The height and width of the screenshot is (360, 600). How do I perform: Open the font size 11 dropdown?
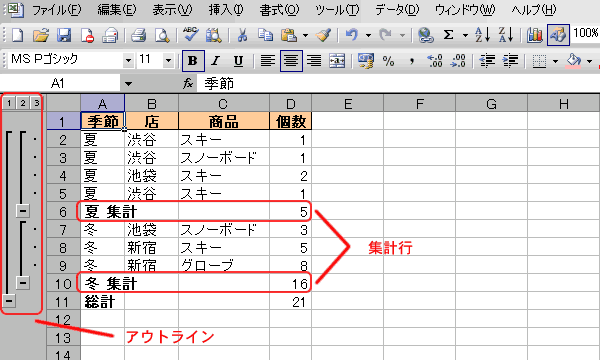168,60
